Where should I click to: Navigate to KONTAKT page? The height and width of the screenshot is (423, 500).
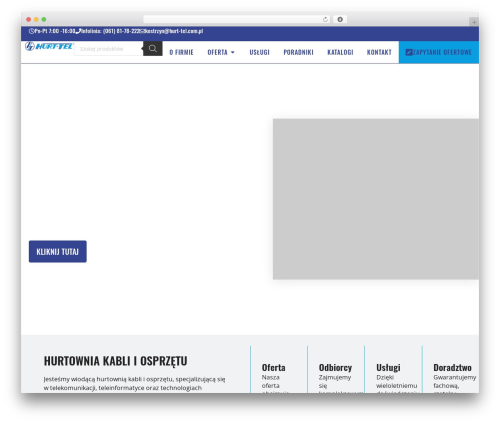pos(379,52)
